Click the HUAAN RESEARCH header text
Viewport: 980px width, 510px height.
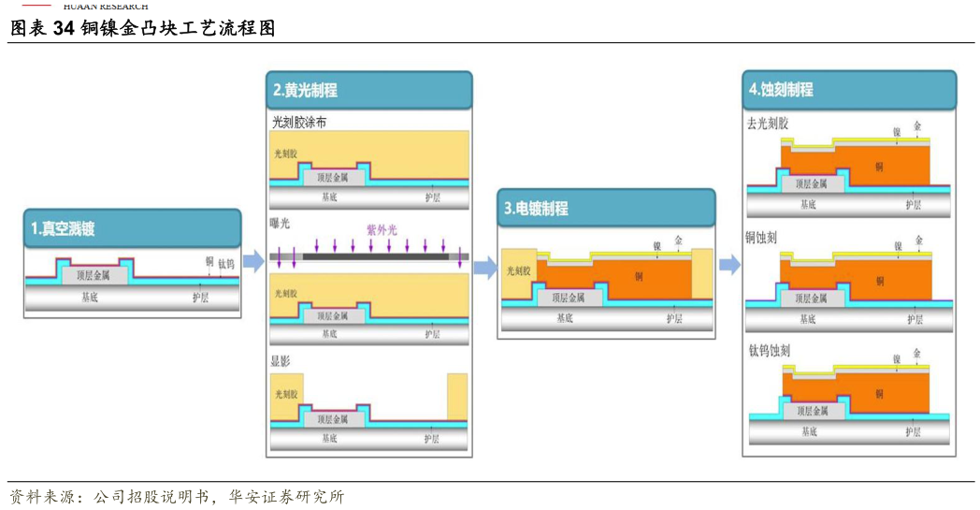tap(106, 6)
